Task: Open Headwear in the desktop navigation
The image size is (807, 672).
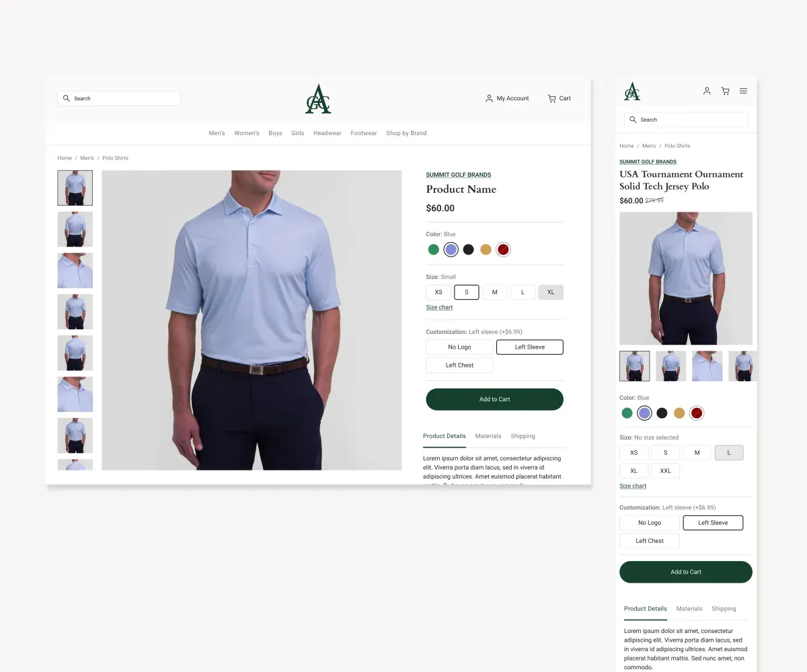Action: (328, 133)
